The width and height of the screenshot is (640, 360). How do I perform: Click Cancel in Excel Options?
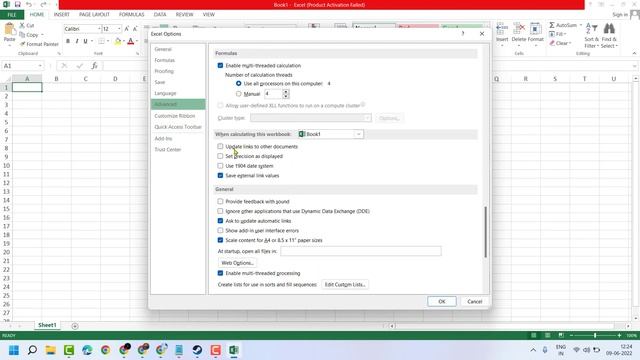pos(474,301)
